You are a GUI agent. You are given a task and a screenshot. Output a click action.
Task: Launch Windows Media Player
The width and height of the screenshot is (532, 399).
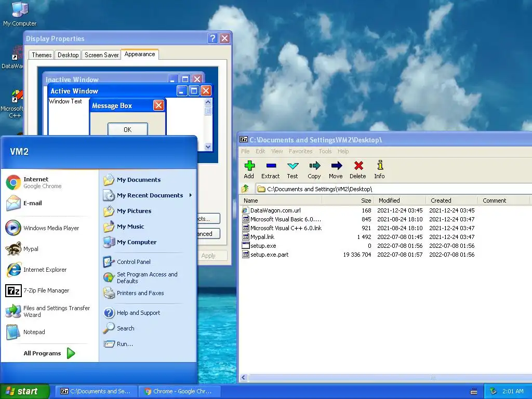coord(43,228)
